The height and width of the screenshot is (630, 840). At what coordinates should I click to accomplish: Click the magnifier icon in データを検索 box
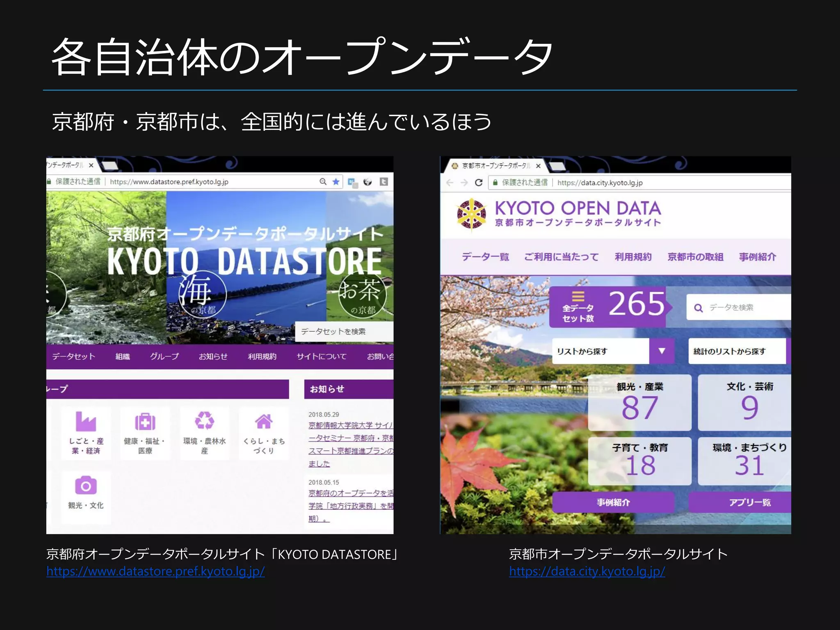click(698, 308)
